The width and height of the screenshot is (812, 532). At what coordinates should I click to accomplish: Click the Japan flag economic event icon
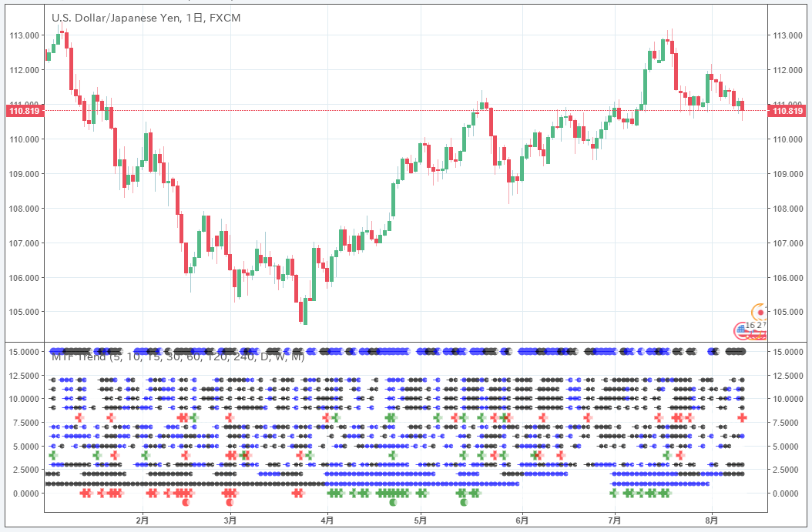pos(760,312)
